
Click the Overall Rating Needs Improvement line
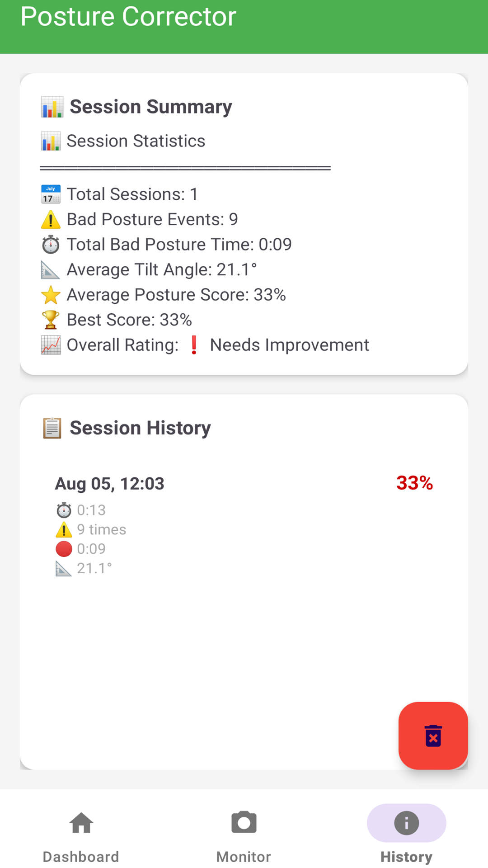point(205,345)
